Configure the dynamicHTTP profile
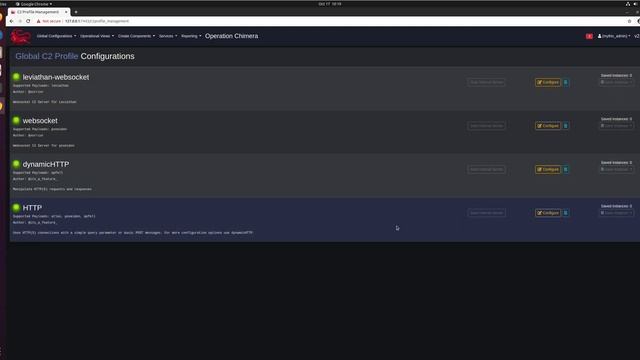The width and height of the screenshot is (640, 360). point(548,169)
